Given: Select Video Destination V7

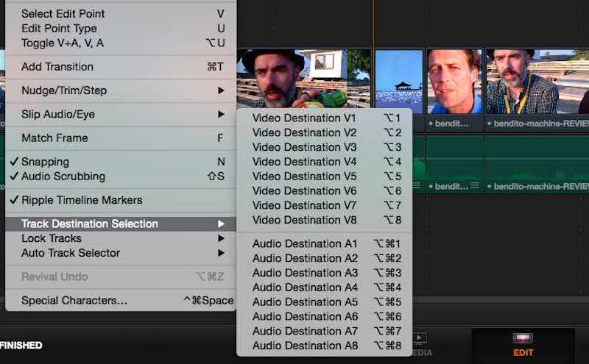Looking at the screenshot, I should pyautogui.click(x=325, y=205).
